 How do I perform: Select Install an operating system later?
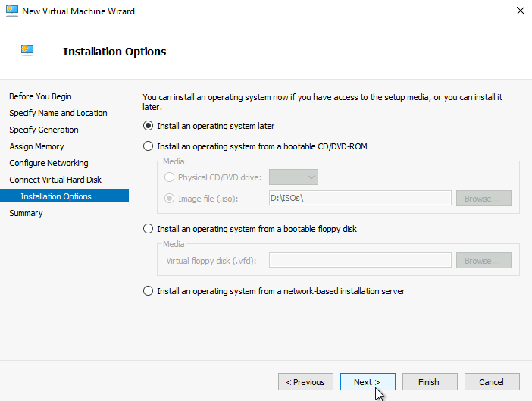(x=208, y=126)
